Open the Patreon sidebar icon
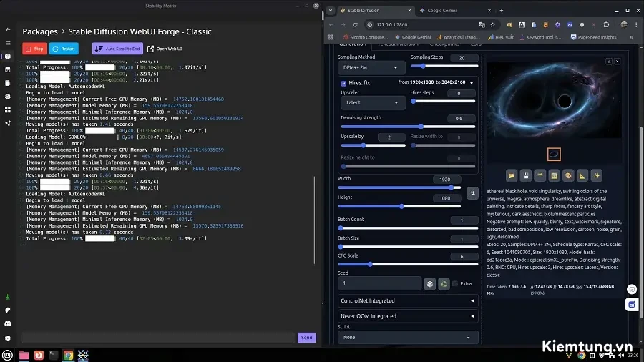This screenshot has width=644, height=362. pyautogui.click(x=8, y=310)
